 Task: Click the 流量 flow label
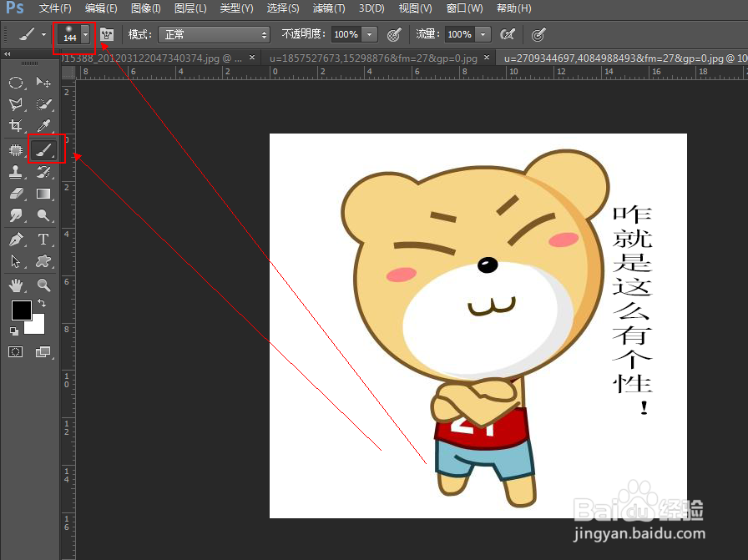427,34
